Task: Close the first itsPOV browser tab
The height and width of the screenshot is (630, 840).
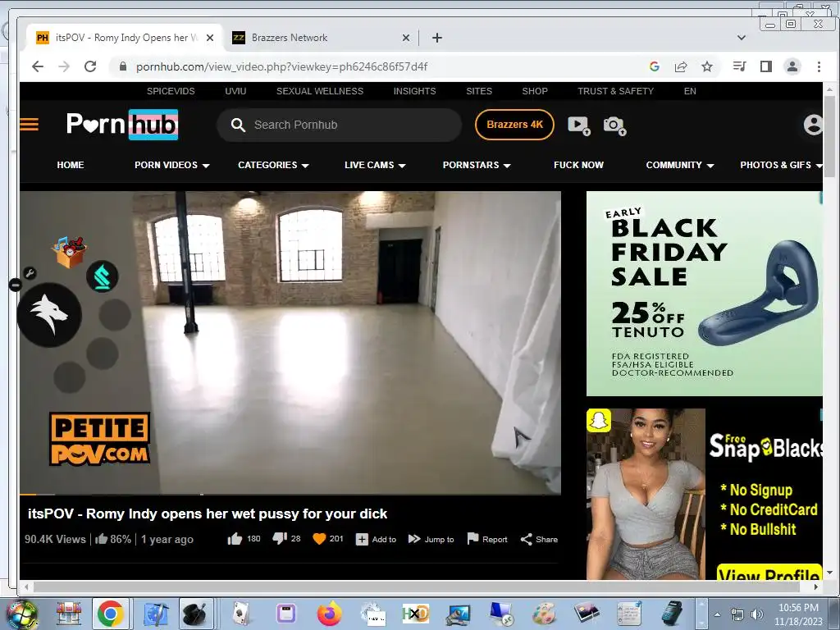Action: tap(210, 38)
